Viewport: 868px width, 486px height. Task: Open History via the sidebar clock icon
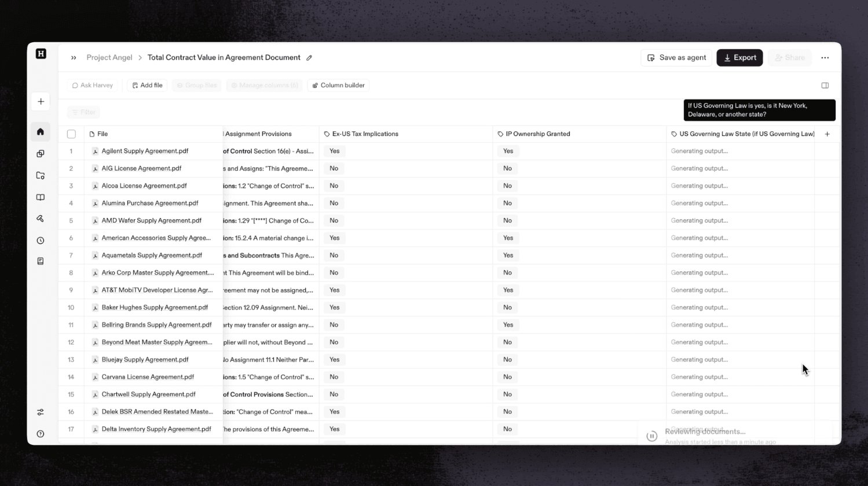click(41, 241)
